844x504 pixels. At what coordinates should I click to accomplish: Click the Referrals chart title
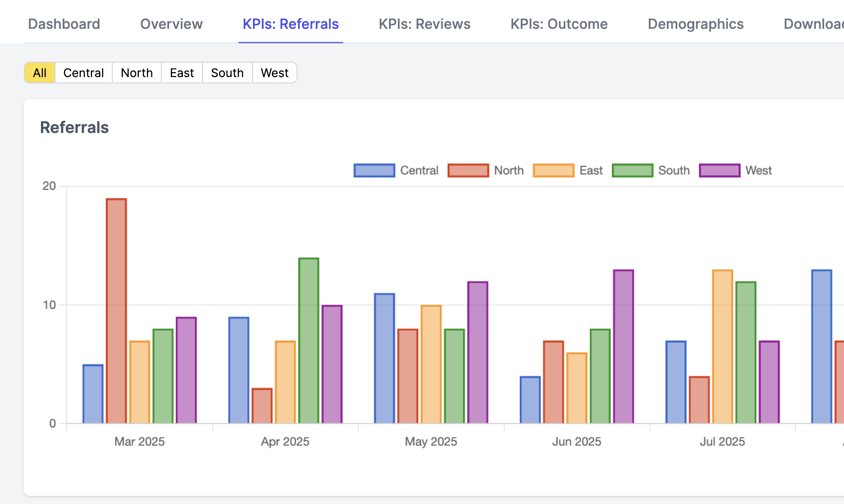(74, 127)
